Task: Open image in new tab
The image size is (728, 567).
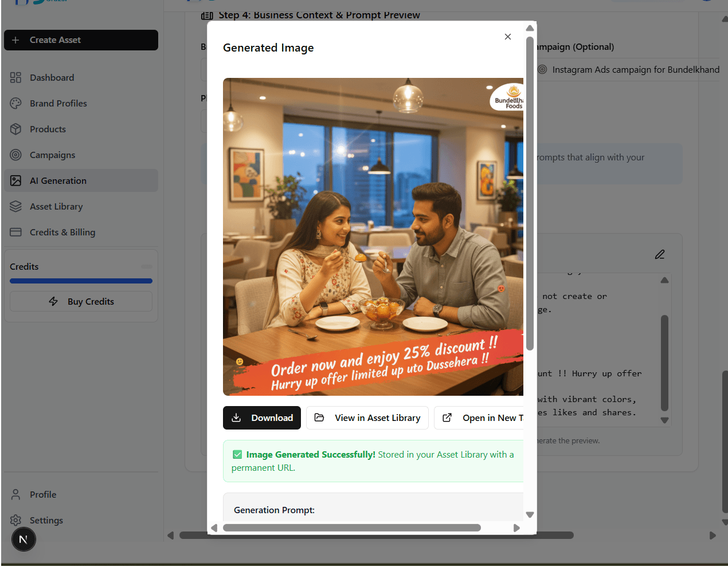Action: [480, 418]
